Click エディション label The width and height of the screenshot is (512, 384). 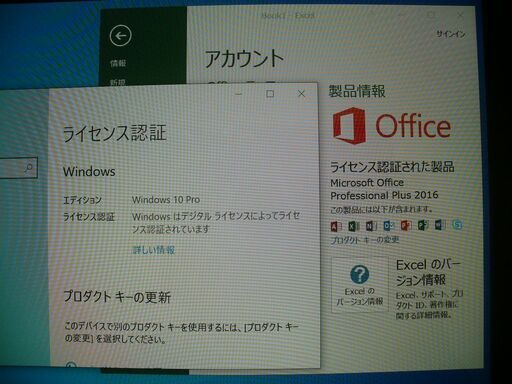tap(82, 200)
